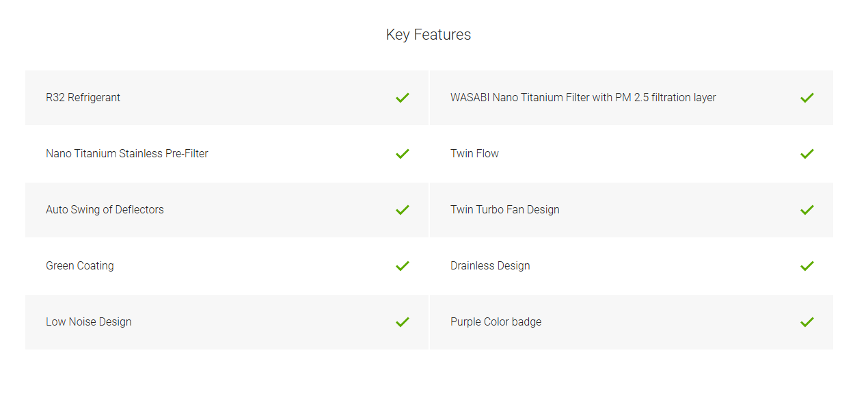The image size is (868, 396).
Task: Click the green check for Twin Flow
Action: point(807,154)
